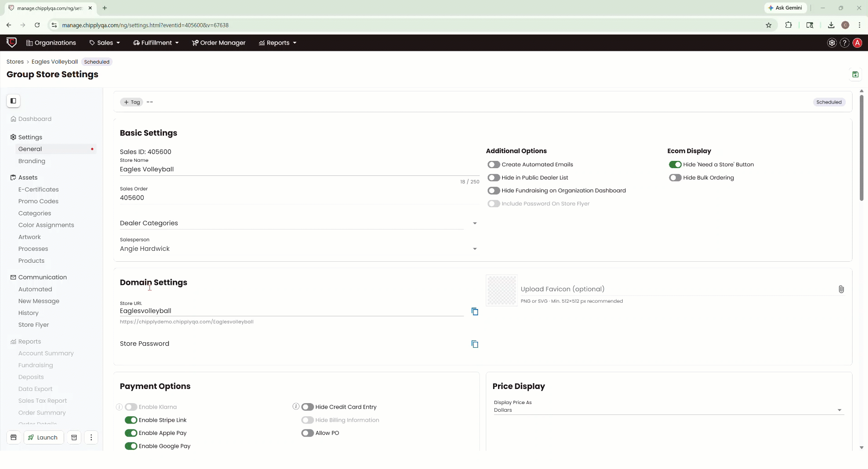
Task: Expand the Dealer Categories dropdown
Action: tap(474, 223)
